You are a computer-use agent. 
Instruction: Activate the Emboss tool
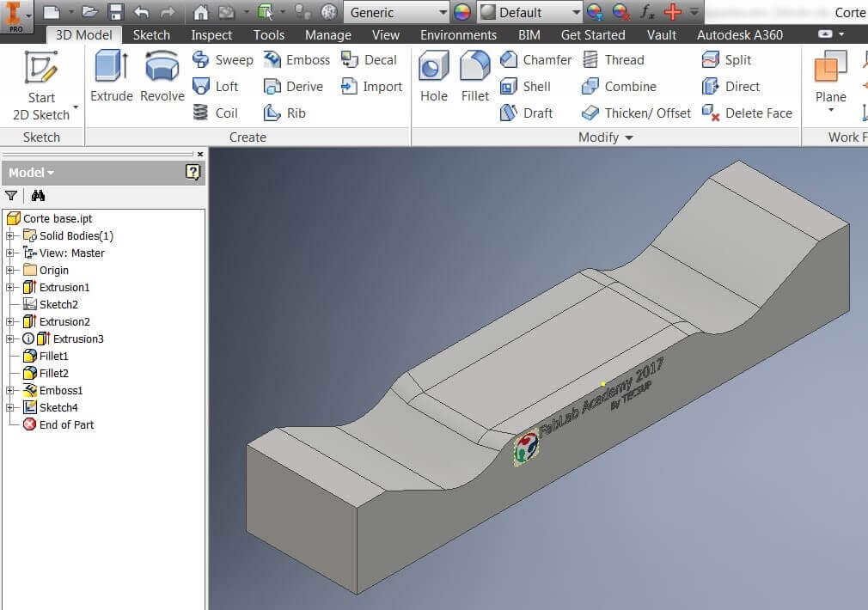click(x=296, y=60)
